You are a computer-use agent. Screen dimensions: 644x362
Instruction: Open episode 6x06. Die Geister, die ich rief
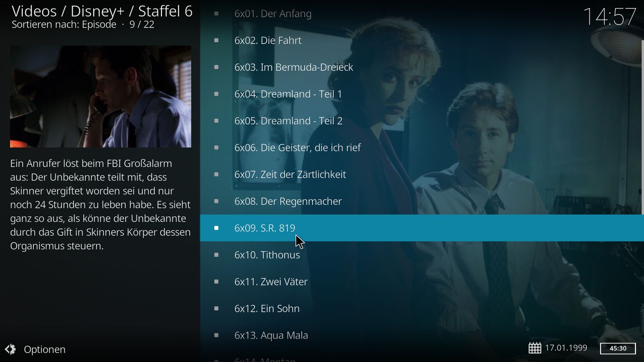(x=421, y=147)
